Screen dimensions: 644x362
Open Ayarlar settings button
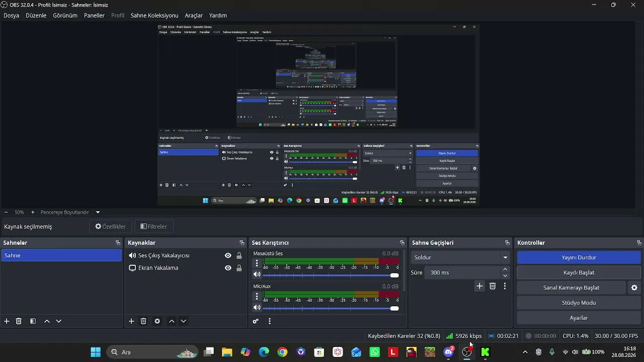tap(579, 318)
